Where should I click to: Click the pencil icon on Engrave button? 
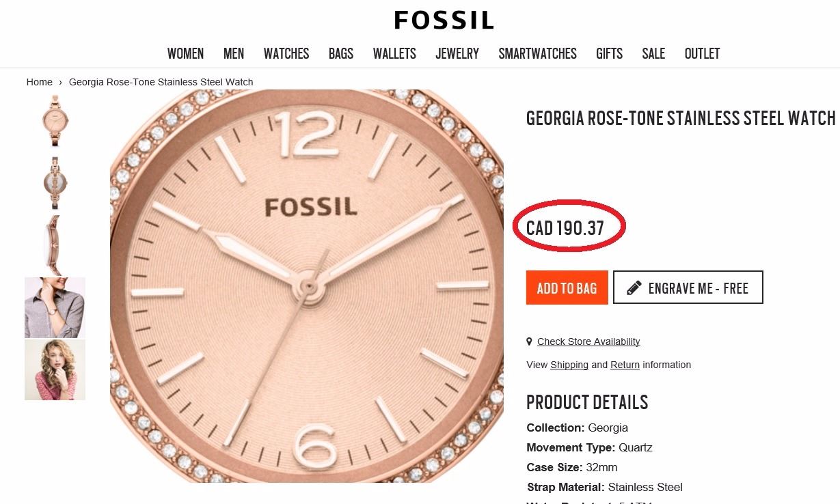click(634, 288)
